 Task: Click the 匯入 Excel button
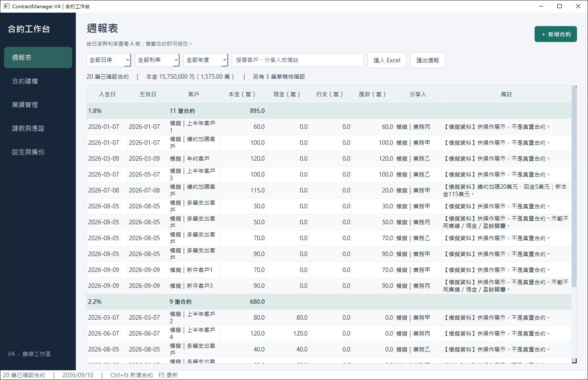(x=387, y=60)
